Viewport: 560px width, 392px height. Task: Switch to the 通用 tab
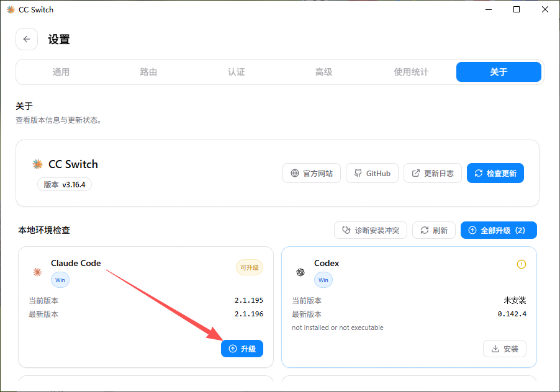[x=61, y=72]
